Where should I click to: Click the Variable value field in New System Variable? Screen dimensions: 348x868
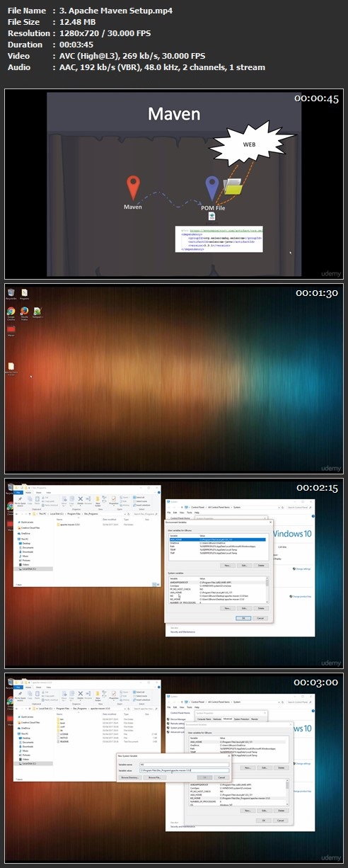click(184, 770)
